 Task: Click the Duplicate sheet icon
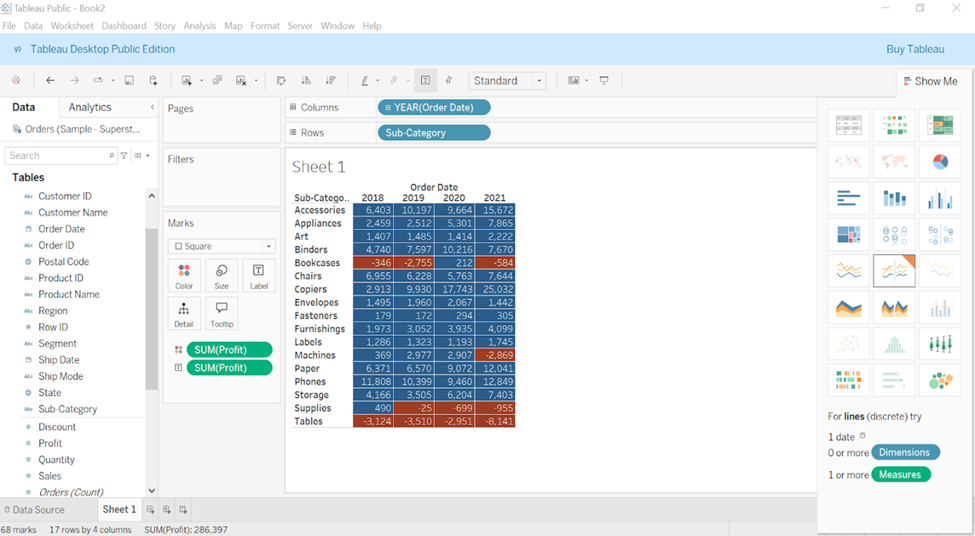(217, 80)
